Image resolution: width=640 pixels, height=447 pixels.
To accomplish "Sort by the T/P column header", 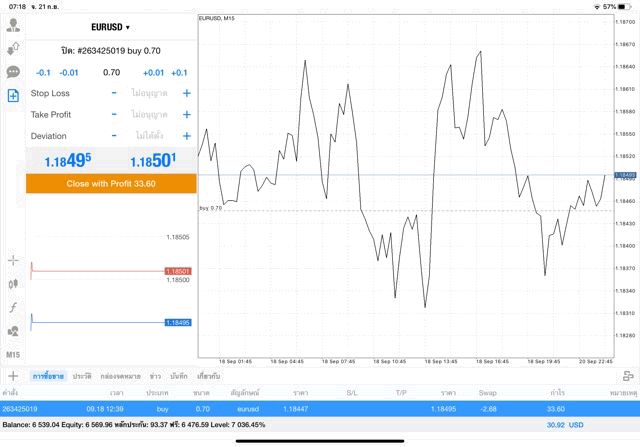I will click(x=401, y=393).
